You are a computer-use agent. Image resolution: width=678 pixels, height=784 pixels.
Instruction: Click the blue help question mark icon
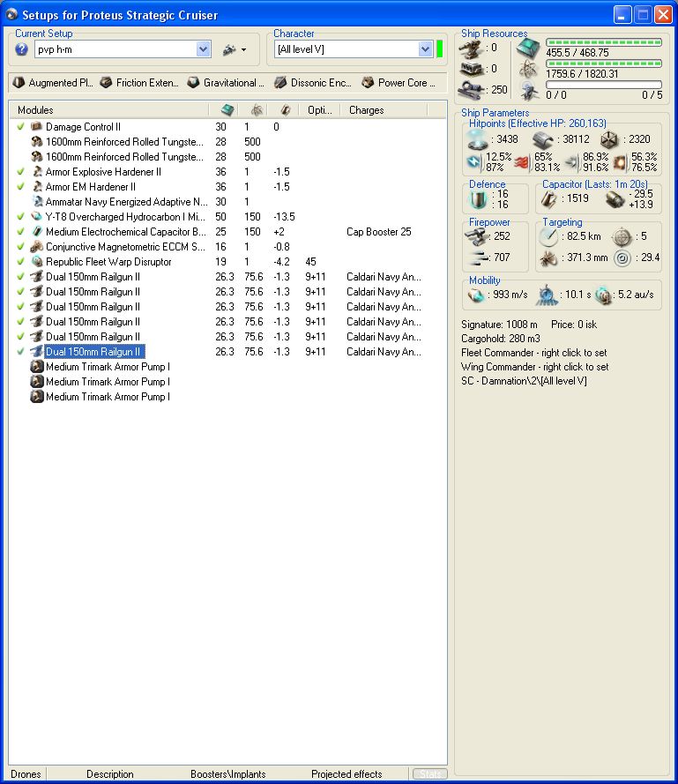pos(21,49)
